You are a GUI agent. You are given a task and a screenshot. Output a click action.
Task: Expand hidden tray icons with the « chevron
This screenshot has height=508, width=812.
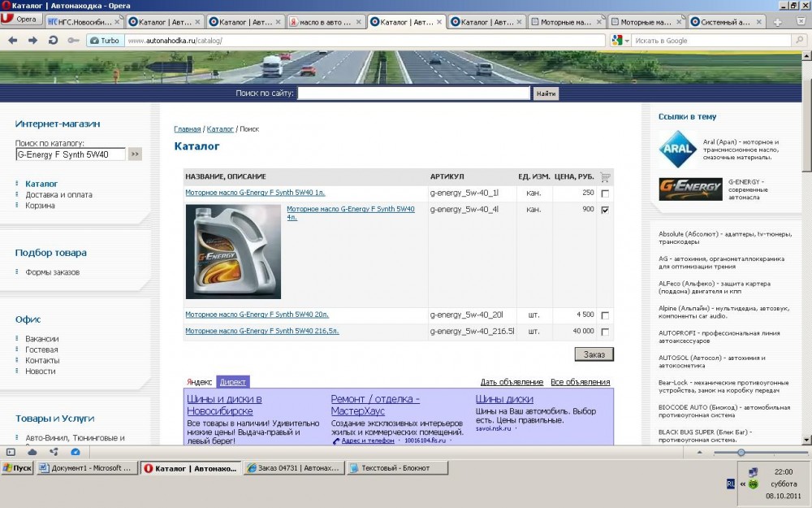pyautogui.click(x=743, y=484)
